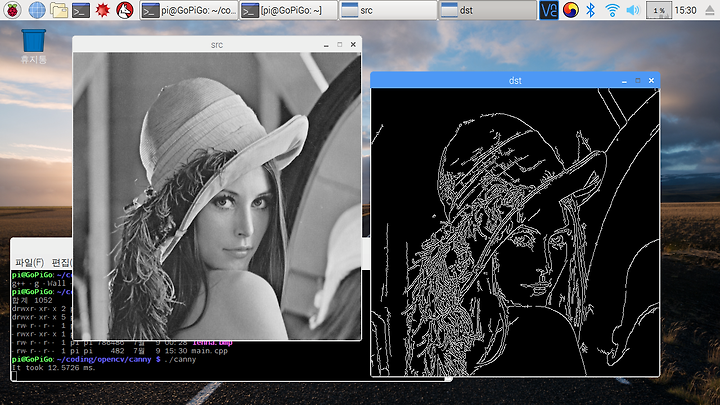Viewport: 720px width, 405px height.
Task: Click the Canny edge image in dst
Action: tap(515, 232)
